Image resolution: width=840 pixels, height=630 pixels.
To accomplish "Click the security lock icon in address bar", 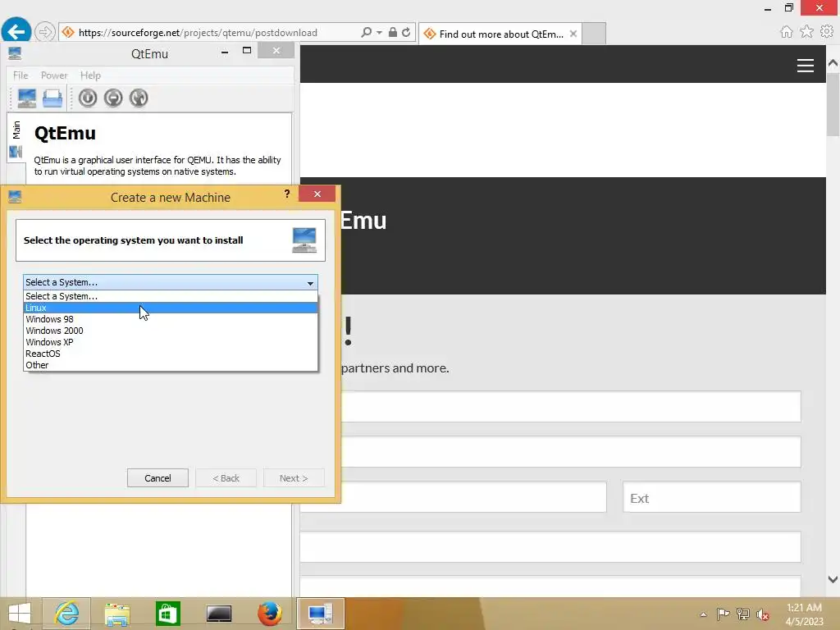I will (393, 32).
